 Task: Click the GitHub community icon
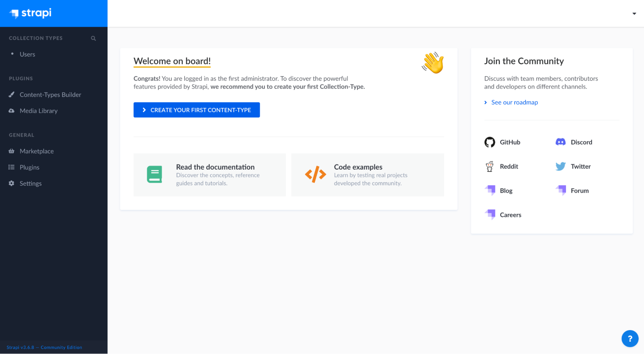coord(490,142)
